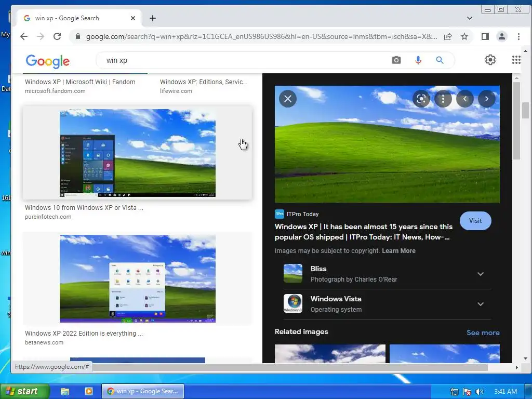
Task: Click See more related images
Action: pyautogui.click(x=483, y=333)
